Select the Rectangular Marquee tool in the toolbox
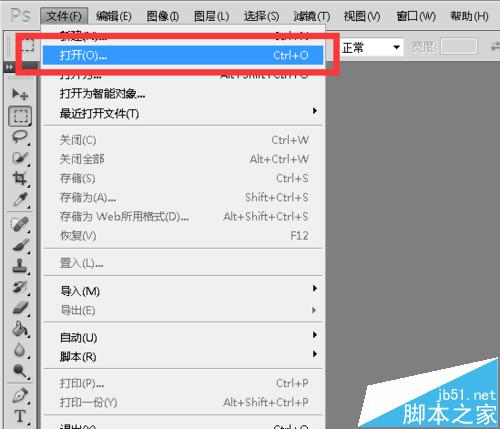The image size is (500, 429). [x=20, y=116]
